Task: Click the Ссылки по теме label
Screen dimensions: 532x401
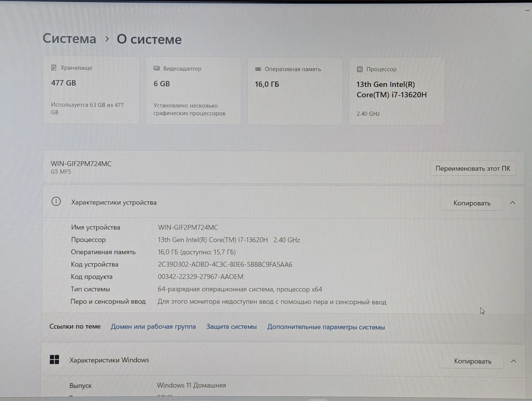Action: click(75, 326)
